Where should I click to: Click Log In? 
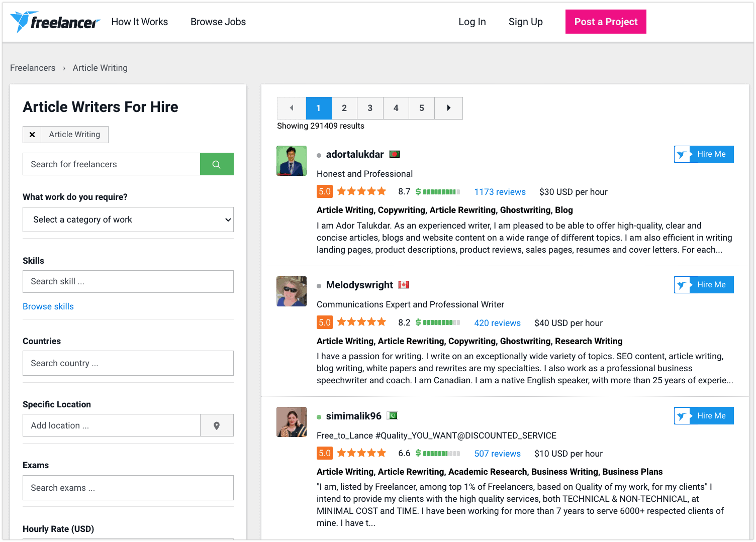[x=472, y=22]
